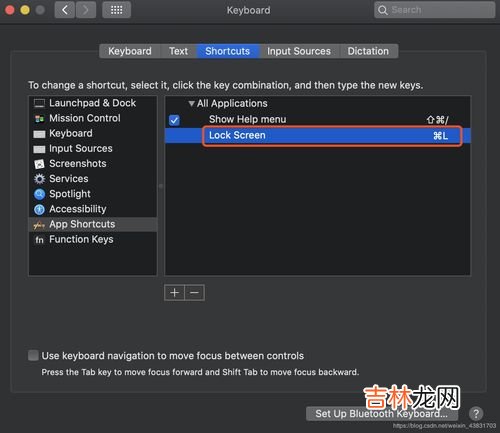This screenshot has height=433, width=500.
Task: Click Set Up Bluetooth Keyboard button
Action: point(382,414)
